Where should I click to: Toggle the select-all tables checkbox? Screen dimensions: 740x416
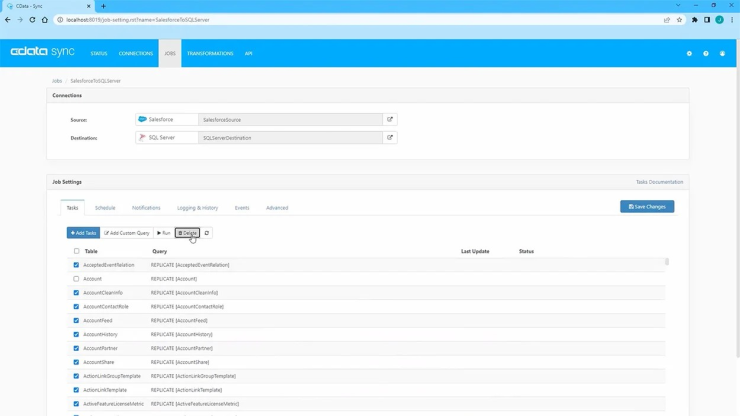[76, 252]
